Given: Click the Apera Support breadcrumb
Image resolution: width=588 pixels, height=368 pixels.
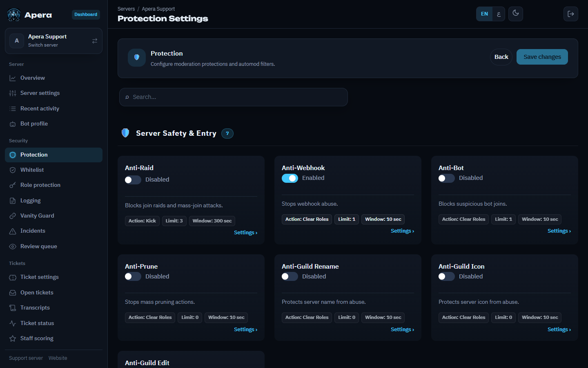Looking at the screenshot, I should point(158,9).
